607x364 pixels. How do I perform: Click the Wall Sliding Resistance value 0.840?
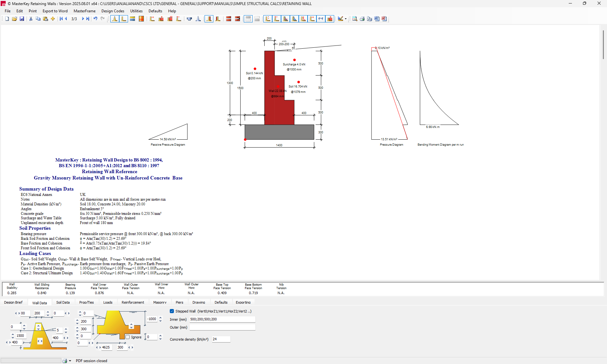(x=42, y=293)
